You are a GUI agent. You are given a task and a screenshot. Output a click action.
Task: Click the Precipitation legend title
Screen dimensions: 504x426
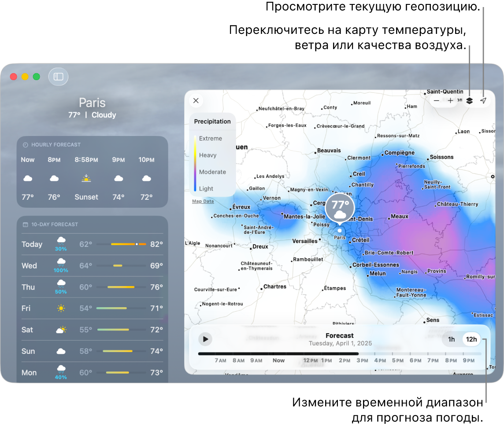coord(212,121)
